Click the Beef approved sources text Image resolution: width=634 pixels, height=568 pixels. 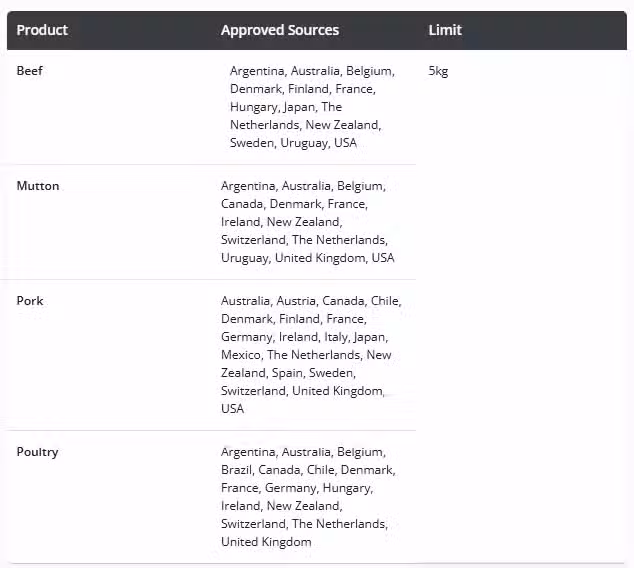[x=312, y=107]
